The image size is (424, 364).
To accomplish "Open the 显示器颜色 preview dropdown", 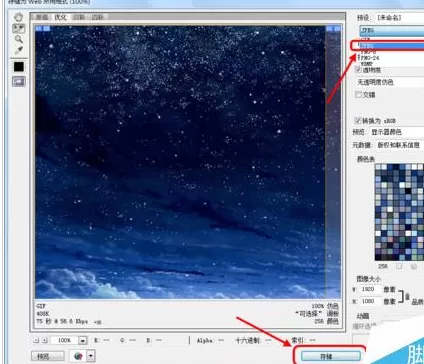I will point(397,132).
